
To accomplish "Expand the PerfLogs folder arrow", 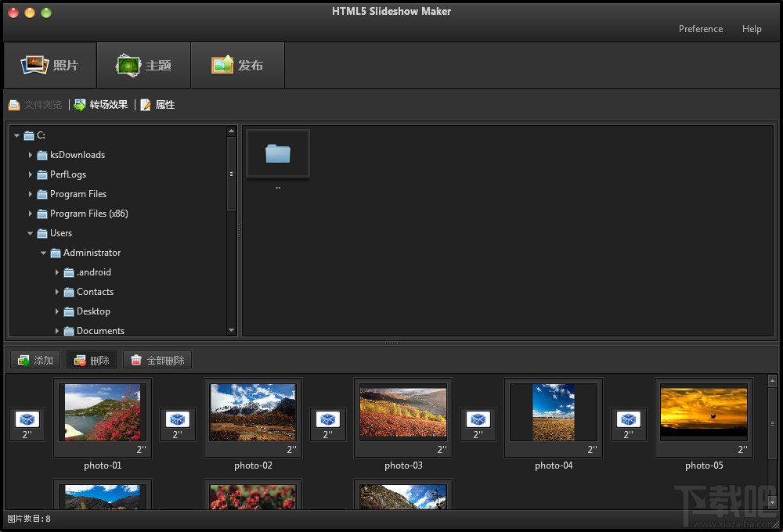I will [30, 174].
